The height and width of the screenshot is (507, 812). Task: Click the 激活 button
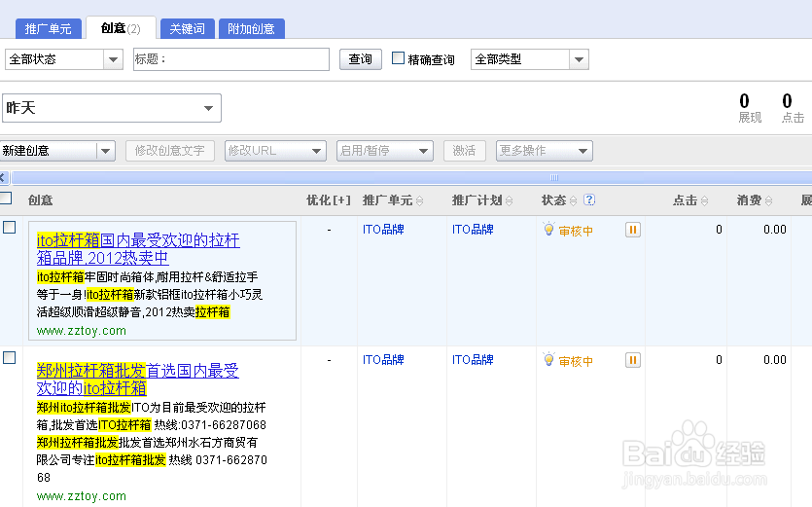point(464,151)
